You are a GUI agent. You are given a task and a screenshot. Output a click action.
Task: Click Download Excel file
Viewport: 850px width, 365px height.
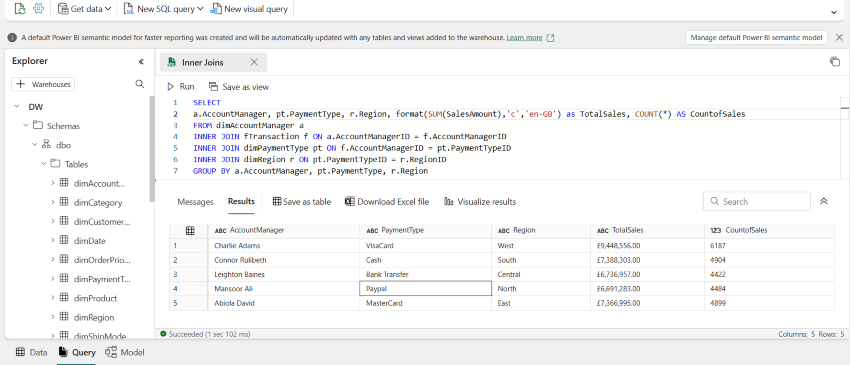(x=387, y=202)
